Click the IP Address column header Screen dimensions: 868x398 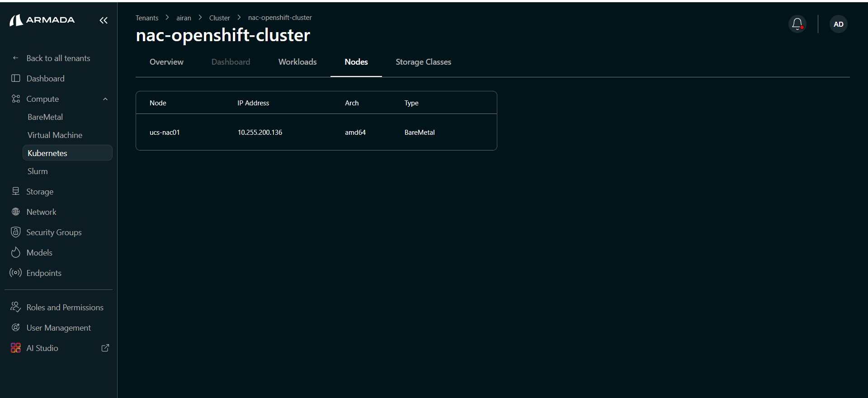253,103
